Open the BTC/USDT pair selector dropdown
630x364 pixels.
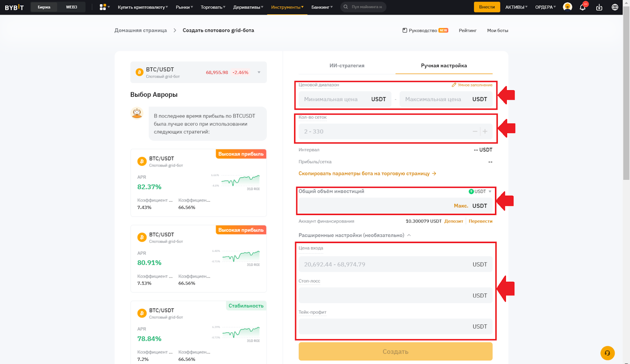(259, 72)
